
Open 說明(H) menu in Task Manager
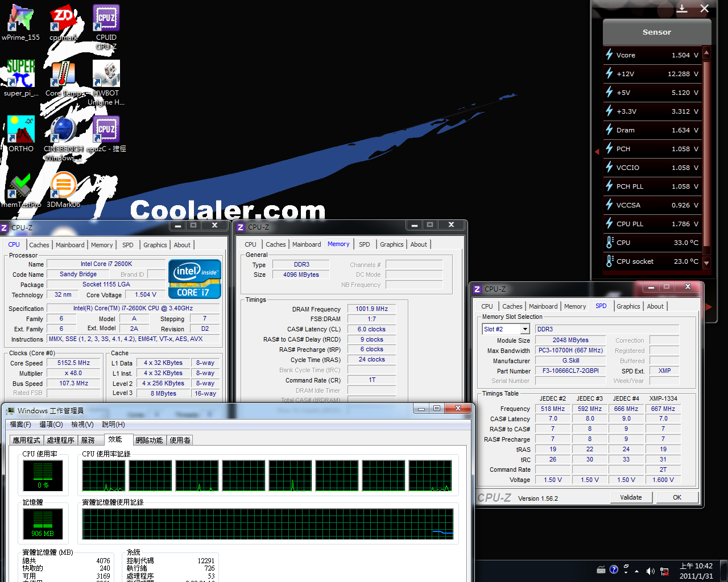[113, 425]
